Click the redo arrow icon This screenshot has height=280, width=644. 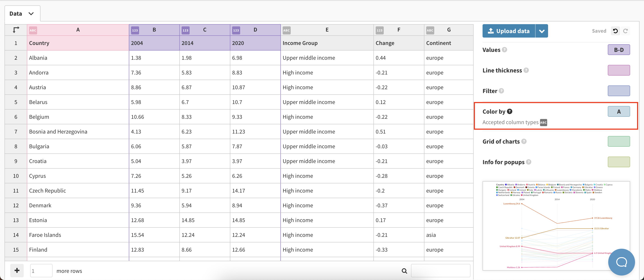pyautogui.click(x=625, y=31)
